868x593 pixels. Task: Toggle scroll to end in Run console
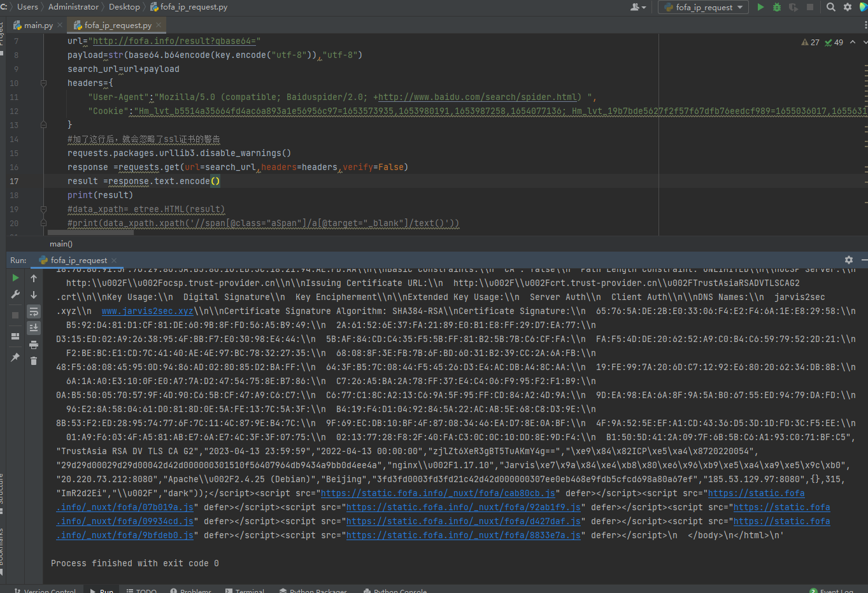(x=34, y=327)
